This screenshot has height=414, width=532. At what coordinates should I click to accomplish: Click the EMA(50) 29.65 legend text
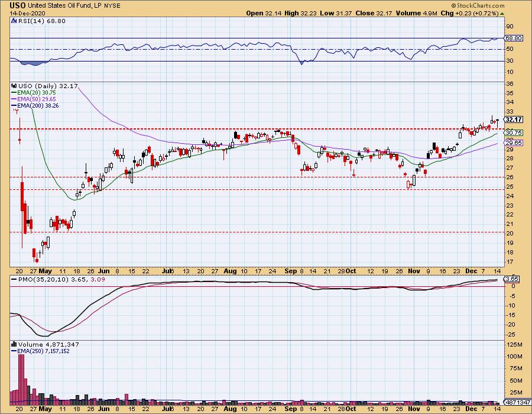(37, 99)
